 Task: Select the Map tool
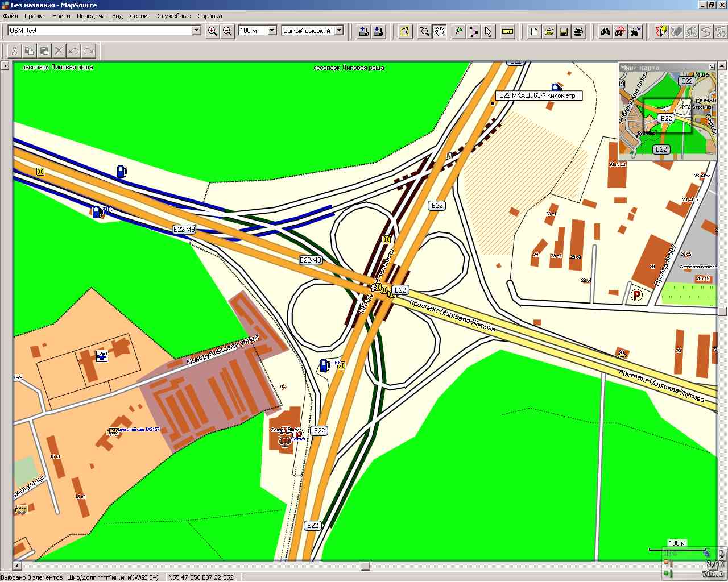point(405,31)
